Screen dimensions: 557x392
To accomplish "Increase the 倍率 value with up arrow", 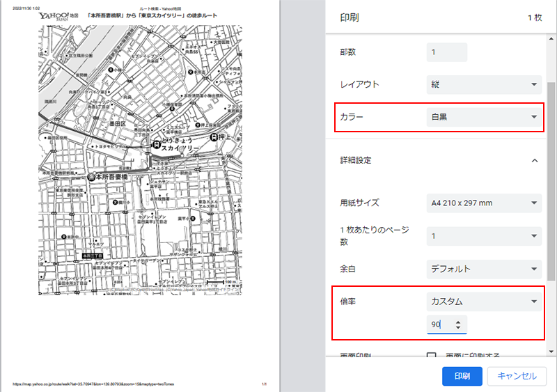I will (x=458, y=322).
